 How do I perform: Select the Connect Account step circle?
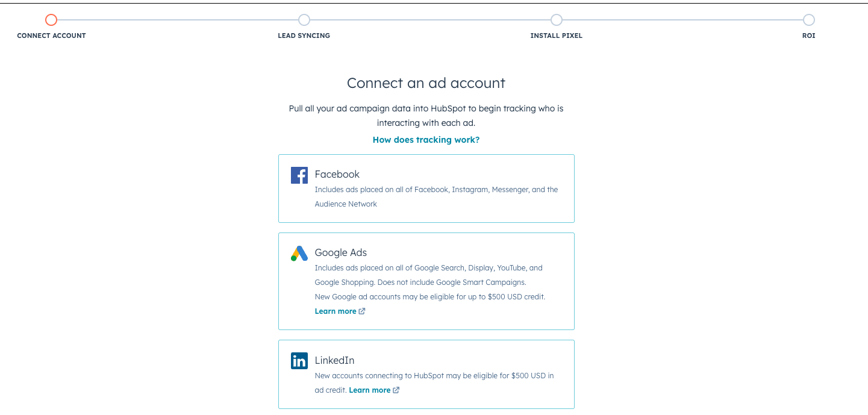(51, 20)
